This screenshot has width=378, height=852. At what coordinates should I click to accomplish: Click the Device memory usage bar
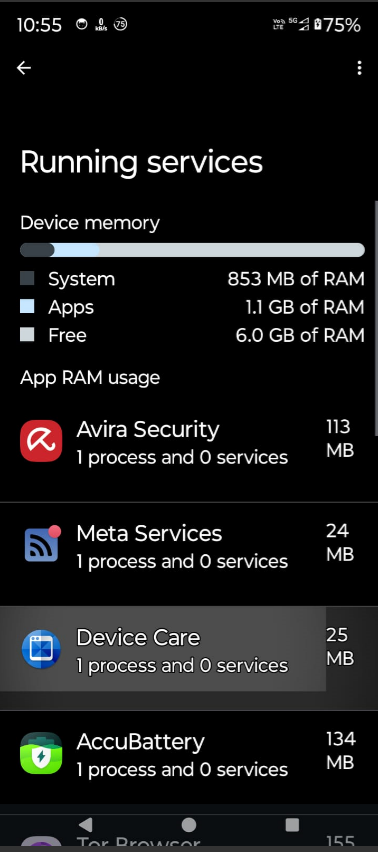coord(192,250)
